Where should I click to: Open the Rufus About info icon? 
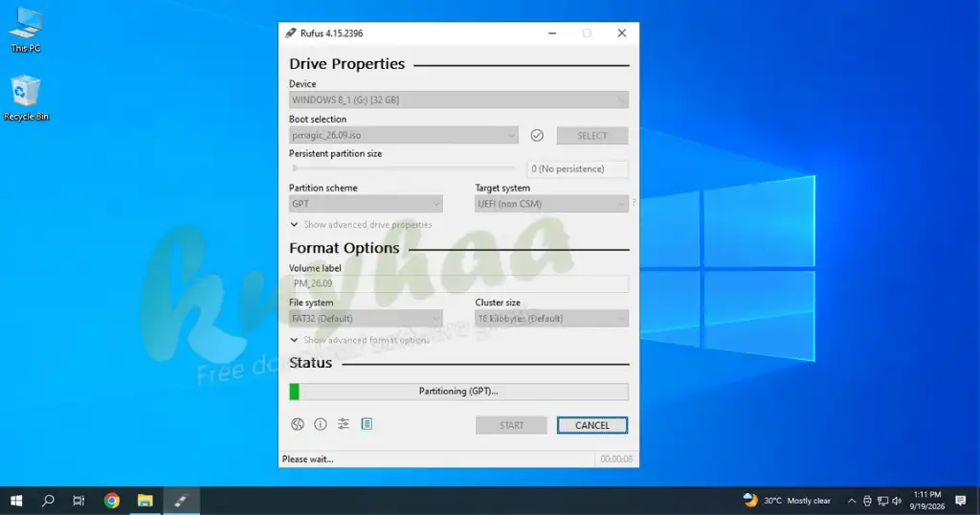(321, 424)
